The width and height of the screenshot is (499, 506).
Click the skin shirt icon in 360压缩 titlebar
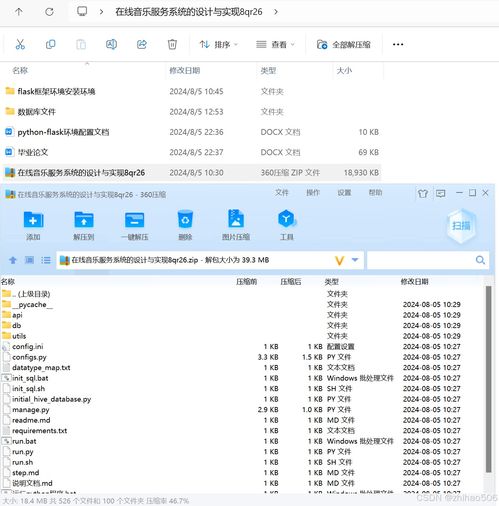(423, 193)
